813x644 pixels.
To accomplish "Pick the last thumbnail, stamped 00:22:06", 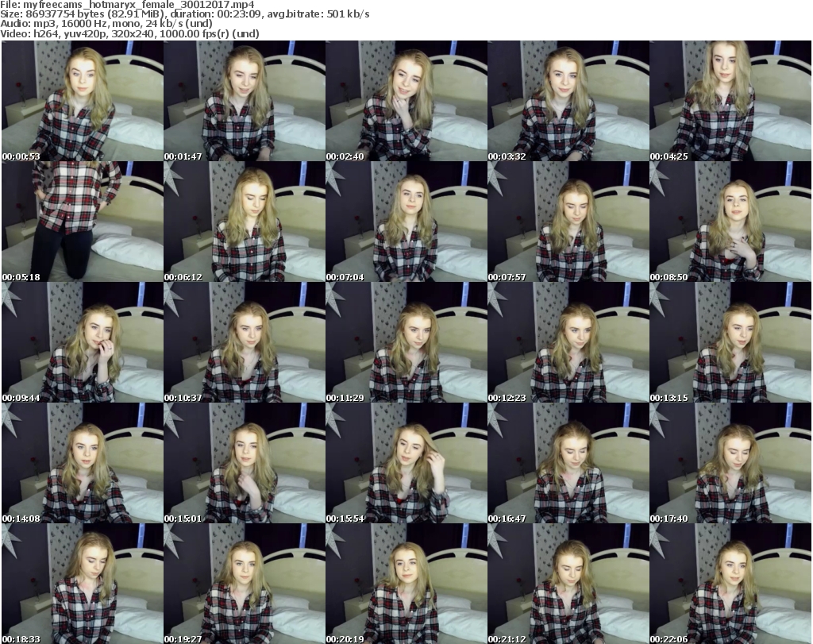I will 730,584.
